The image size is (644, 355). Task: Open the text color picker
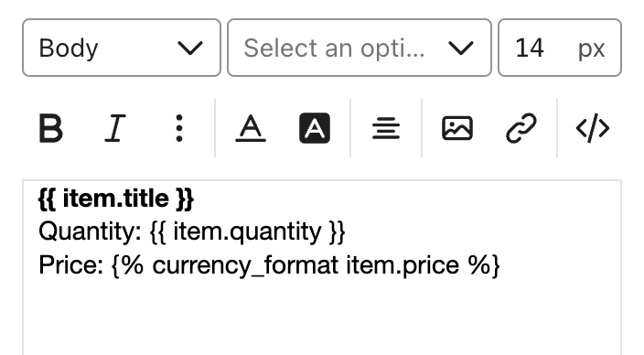tap(251, 128)
